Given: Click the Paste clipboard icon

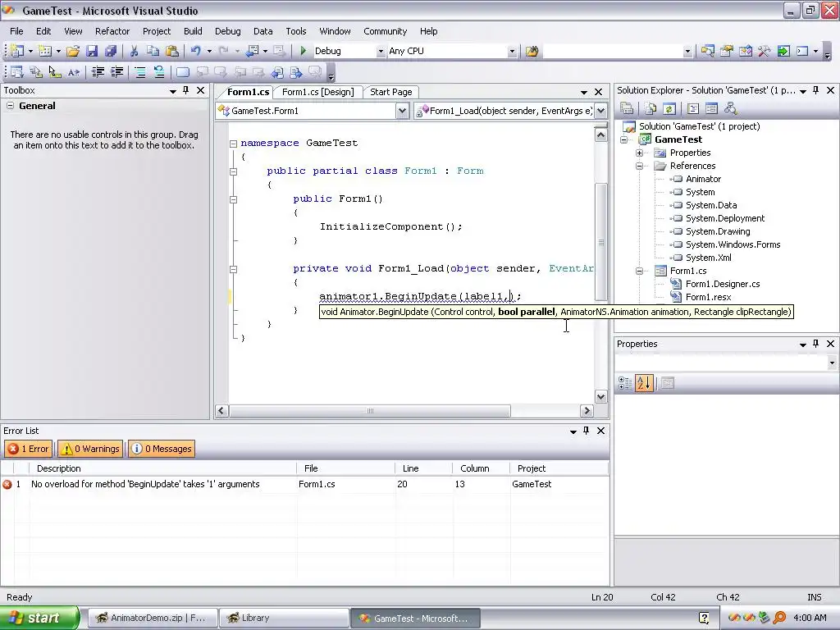Looking at the screenshot, I should 172,51.
